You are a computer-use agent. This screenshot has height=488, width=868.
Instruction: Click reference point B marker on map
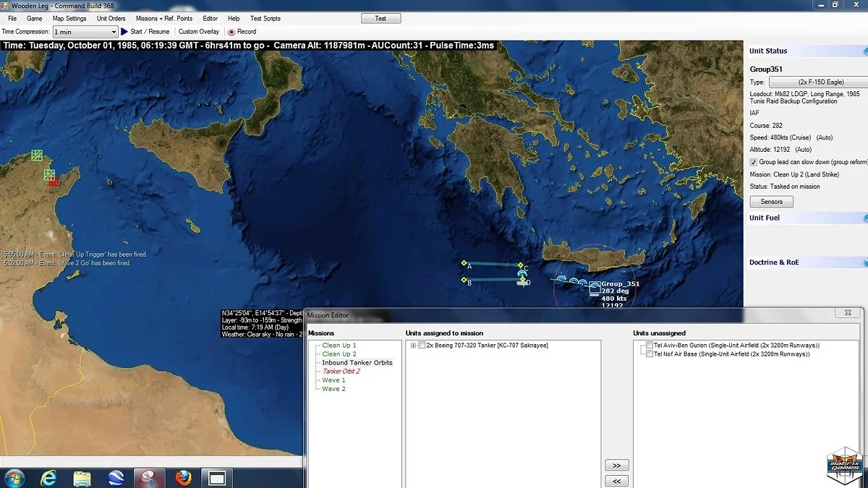(x=464, y=280)
